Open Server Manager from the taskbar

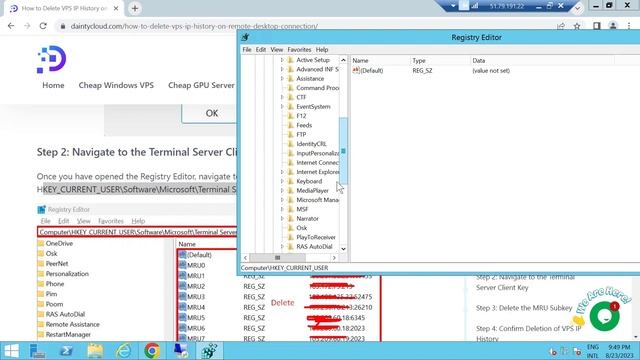tap(38, 351)
